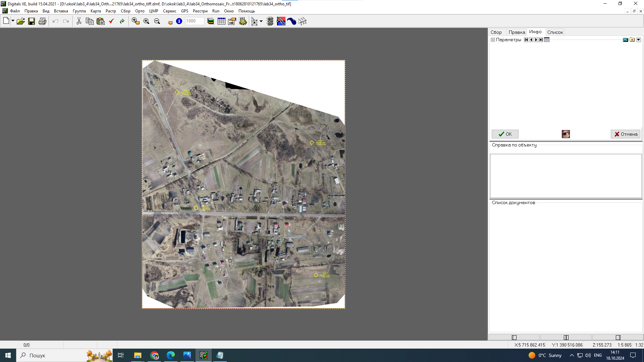Click the blue Info tool icon

(x=179, y=21)
